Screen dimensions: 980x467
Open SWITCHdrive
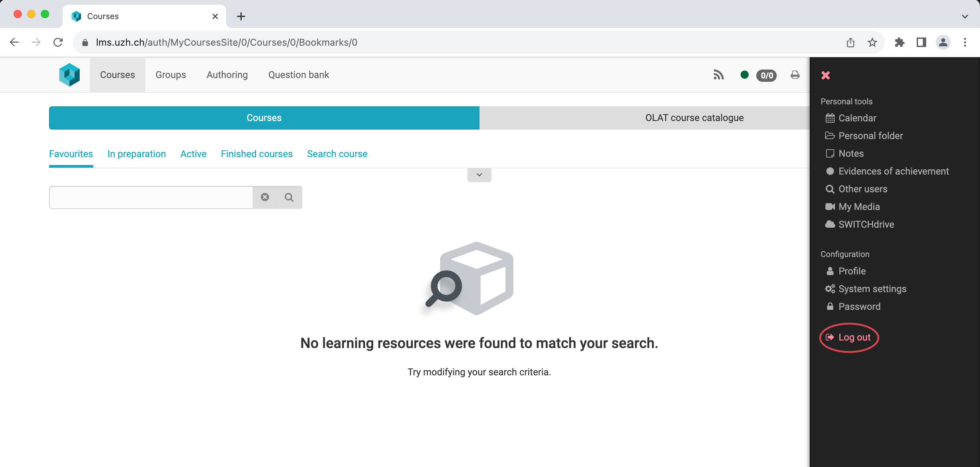(859, 224)
